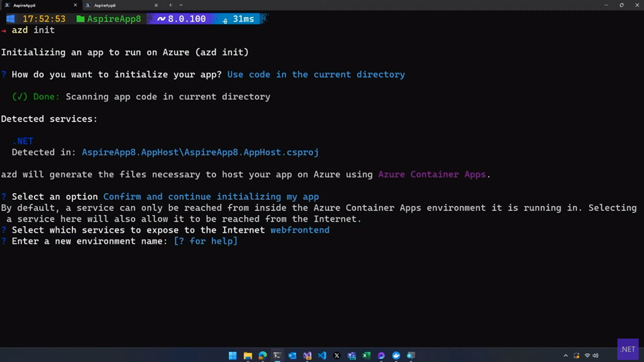Open File Explorer from the taskbar
The height and width of the screenshot is (362, 644).
pos(248,356)
